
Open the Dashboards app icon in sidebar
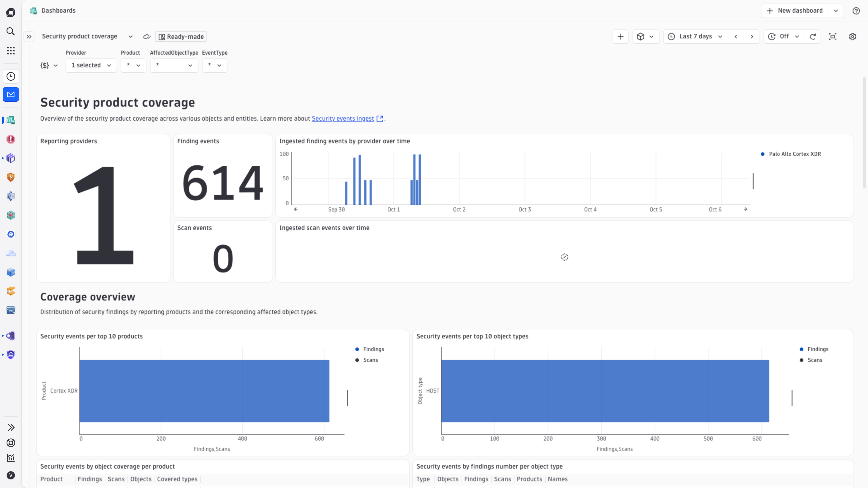11,120
